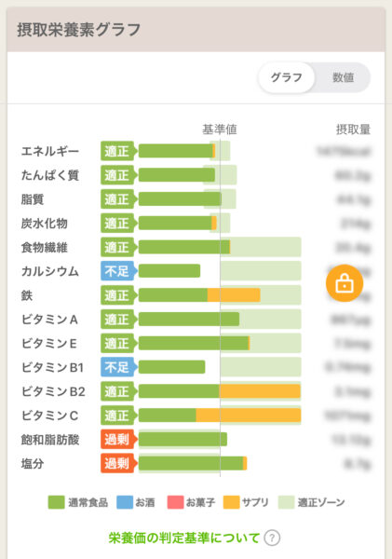392x559 pixels.
Task: Click the green 適正 badge for エネルギー
Action: pyautogui.click(x=118, y=151)
